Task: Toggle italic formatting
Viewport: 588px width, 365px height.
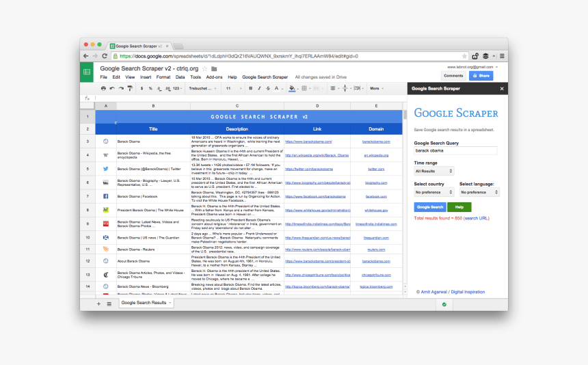Action: 259,88
